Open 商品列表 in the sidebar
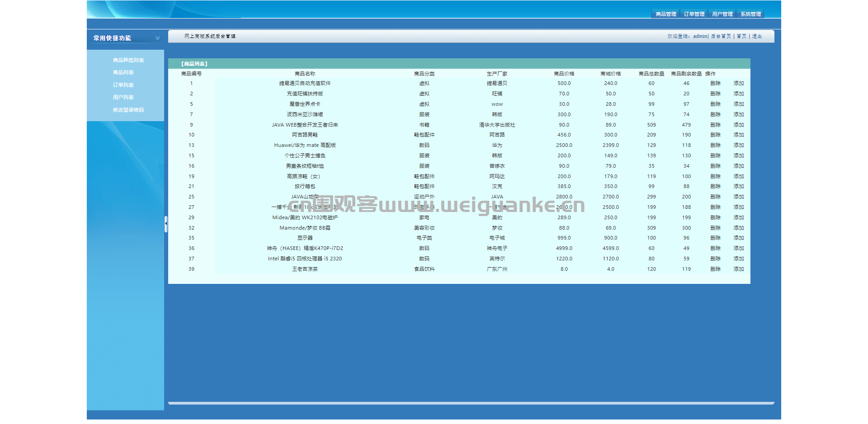This screenshot has width=868, height=424. click(123, 72)
